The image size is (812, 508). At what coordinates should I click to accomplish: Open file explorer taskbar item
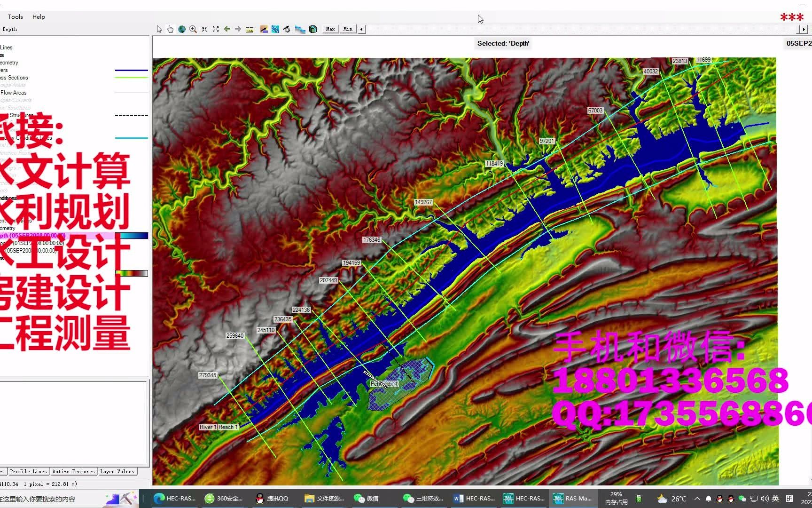pyautogui.click(x=324, y=499)
